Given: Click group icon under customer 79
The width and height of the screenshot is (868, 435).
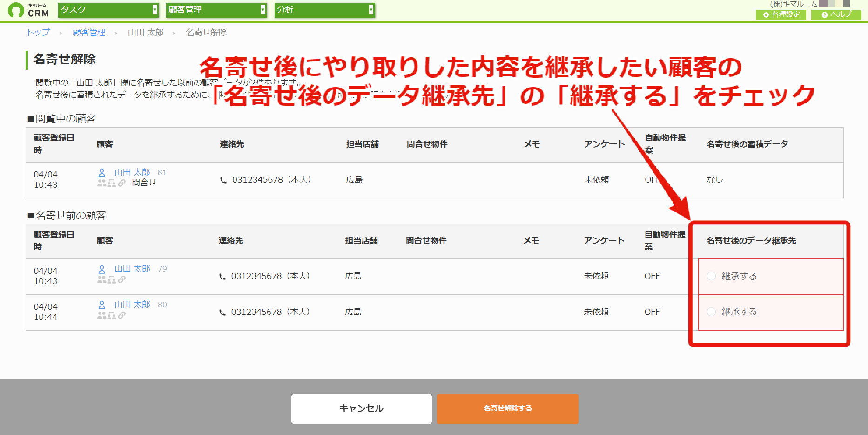Looking at the screenshot, I should click(x=101, y=279).
